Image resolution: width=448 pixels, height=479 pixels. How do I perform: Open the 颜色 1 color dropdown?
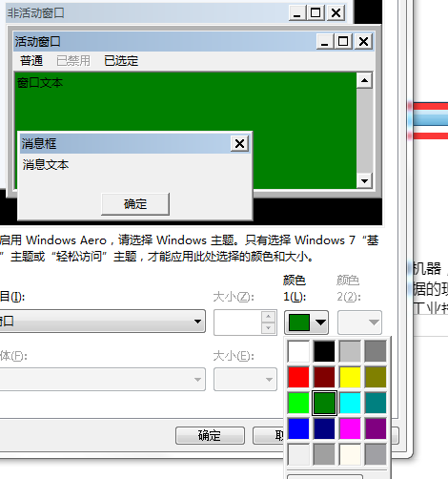tap(306, 323)
